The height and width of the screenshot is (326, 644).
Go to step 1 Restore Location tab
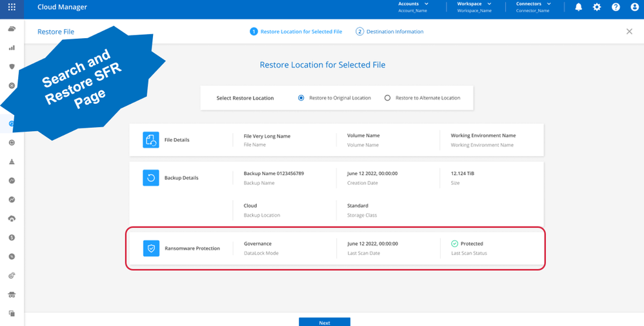[x=296, y=32]
